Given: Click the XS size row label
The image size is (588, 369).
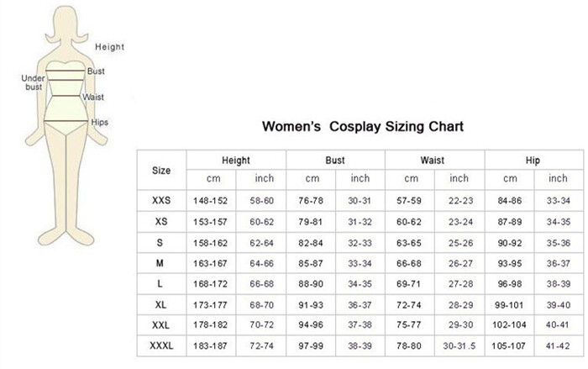Looking at the screenshot, I should pos(161,221).
